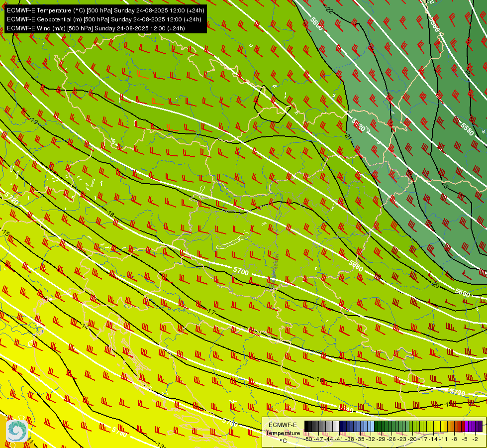Click the 'ECMWF-E Temperature' colorbar legend title

tap(283, 429)
